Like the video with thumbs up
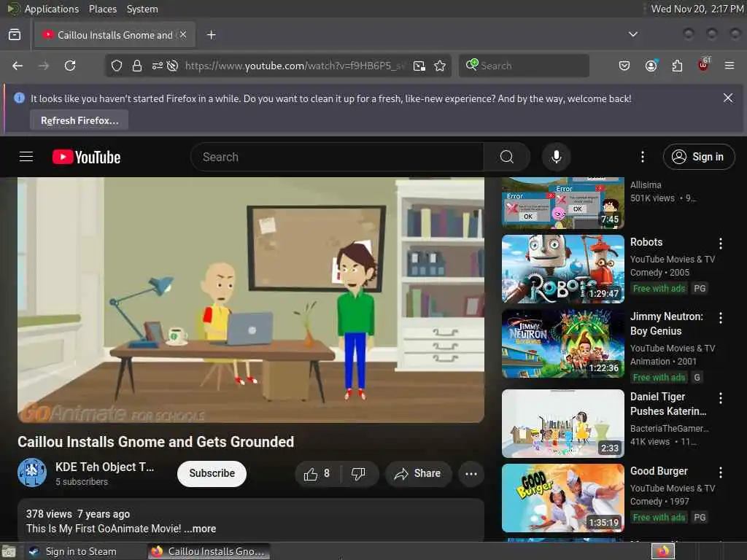The image size is (747, 560). pos(317,474)
